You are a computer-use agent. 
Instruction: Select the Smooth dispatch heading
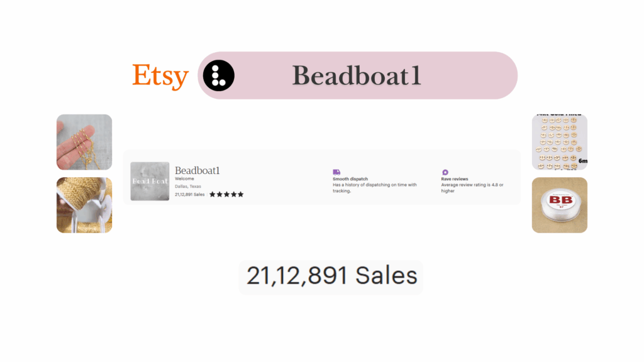point(350,179)
